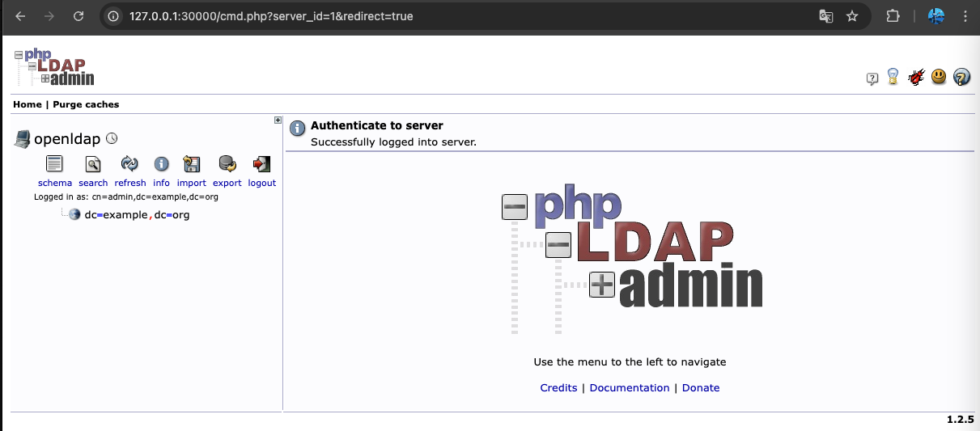The width and height of the screenshot is (980, 431).
Task: Click the openldap server computer icon
Action: click(22, 139)
